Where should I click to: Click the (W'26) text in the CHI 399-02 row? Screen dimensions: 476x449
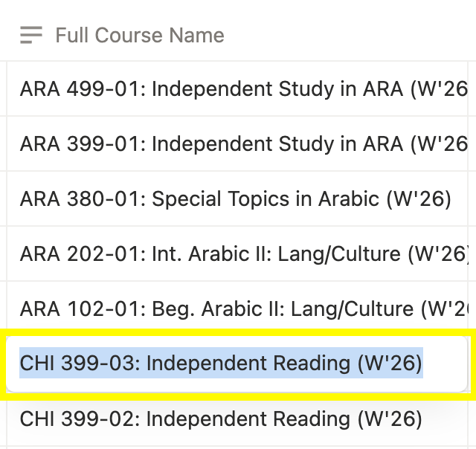390,419
